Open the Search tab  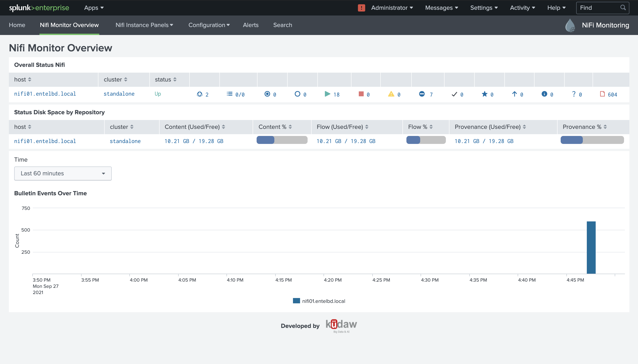click(x=283, y=25)
